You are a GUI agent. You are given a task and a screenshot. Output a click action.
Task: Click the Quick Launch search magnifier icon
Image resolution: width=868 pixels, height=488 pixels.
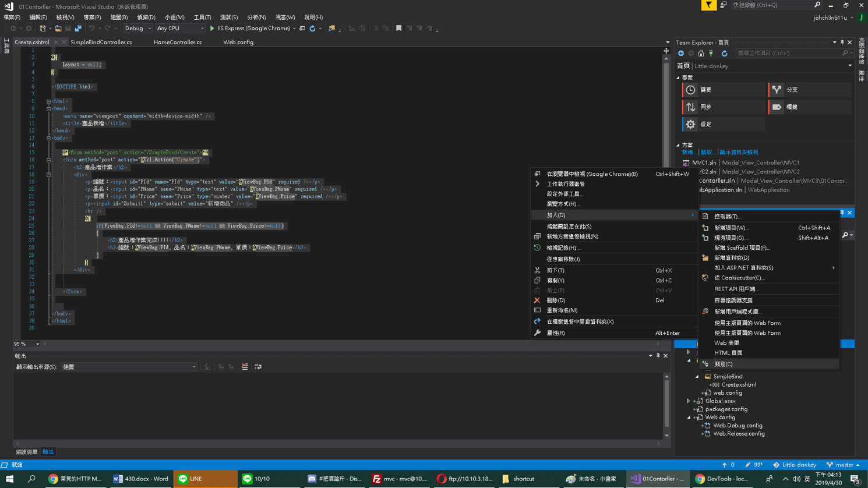pyautogui.click(x=817, y=5)
